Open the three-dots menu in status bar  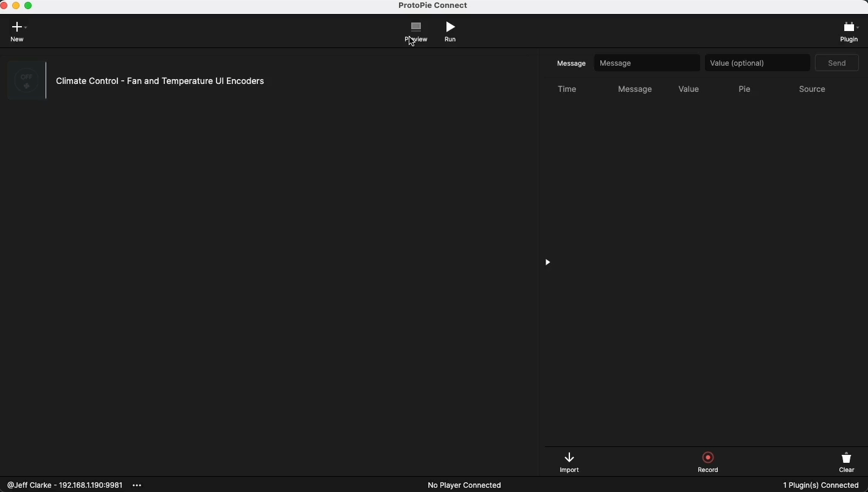(x=137, y=485)
